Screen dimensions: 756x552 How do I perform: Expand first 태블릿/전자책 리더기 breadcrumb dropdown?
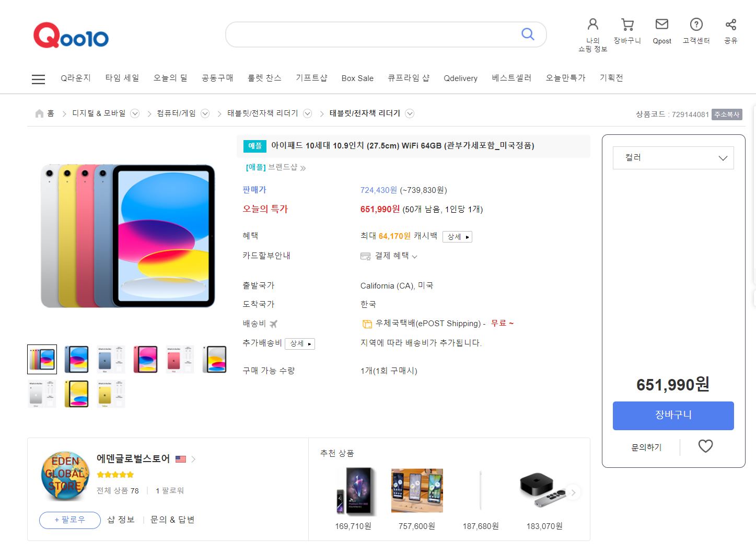click(x=308, y=113)
